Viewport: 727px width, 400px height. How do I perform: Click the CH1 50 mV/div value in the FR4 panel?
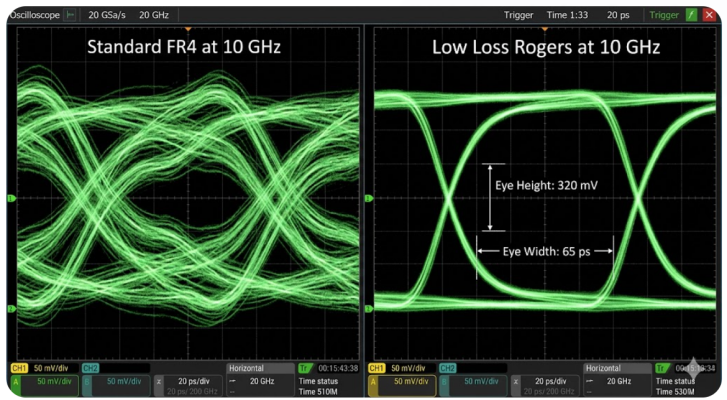click(x=51, y=368)
